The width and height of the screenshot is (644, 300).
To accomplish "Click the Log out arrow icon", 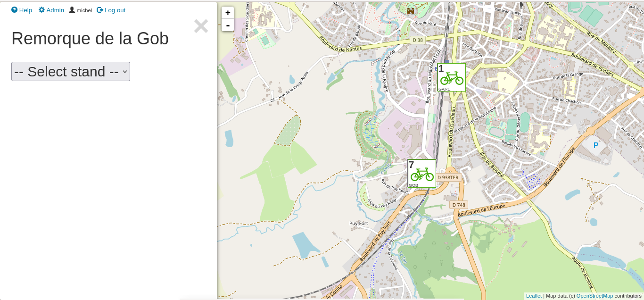I will (x=100, y=10).
